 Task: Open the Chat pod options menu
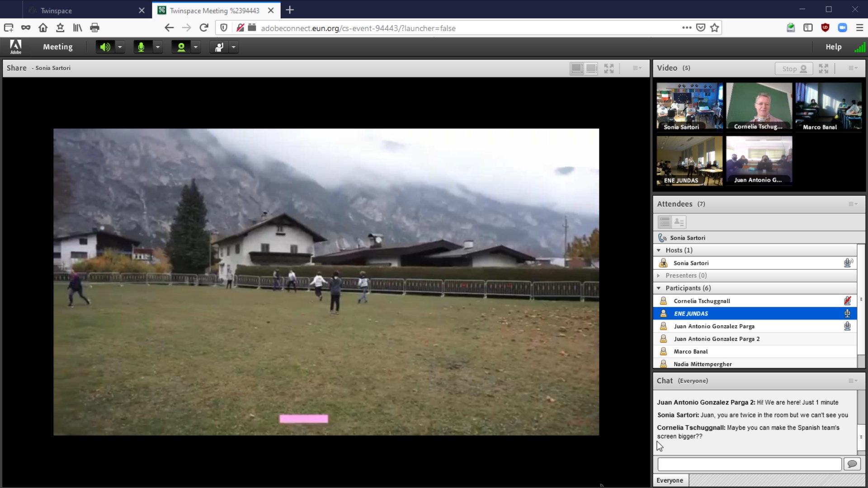point(853,381)
